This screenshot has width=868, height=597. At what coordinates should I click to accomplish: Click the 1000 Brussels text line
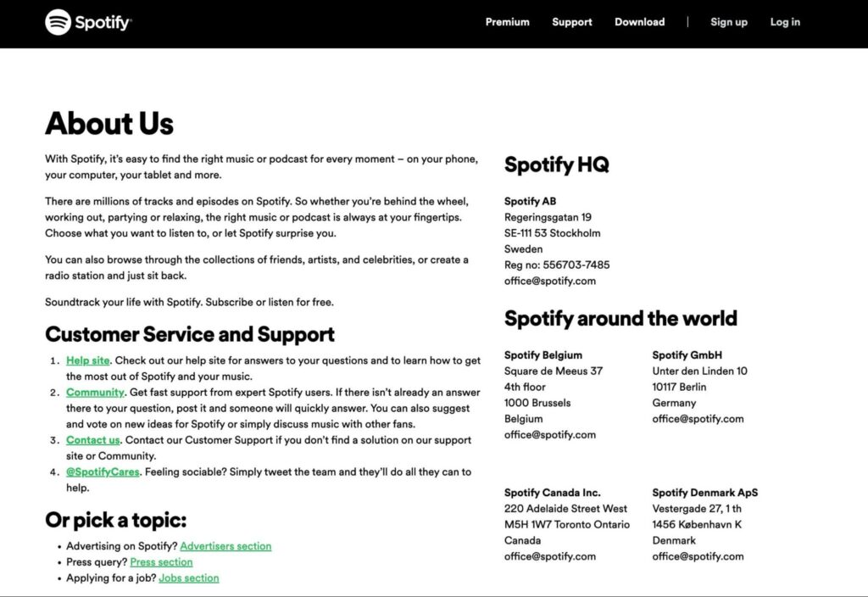[537, 403]
